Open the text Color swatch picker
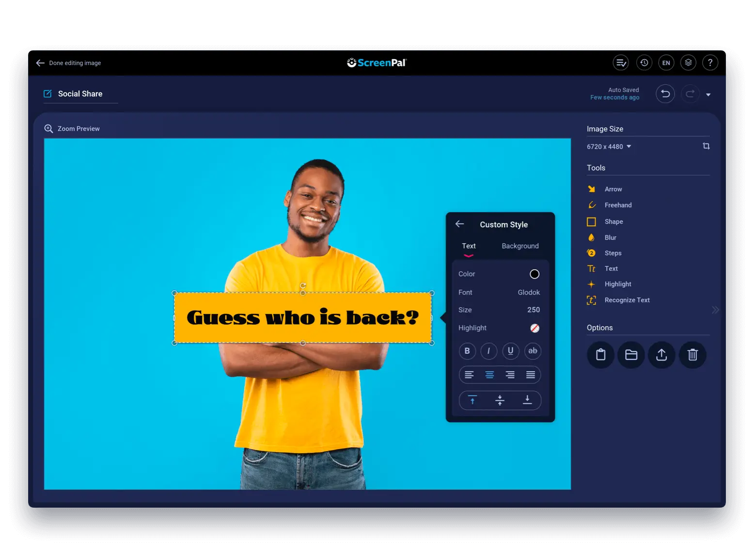The width and height of the screenshot is (755, 560). pos(534,274)
